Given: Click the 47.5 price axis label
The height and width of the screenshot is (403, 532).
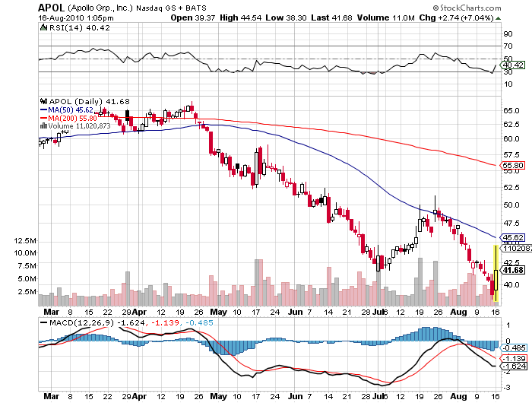Looking at the screenshot, I should (x=511, y=223).
